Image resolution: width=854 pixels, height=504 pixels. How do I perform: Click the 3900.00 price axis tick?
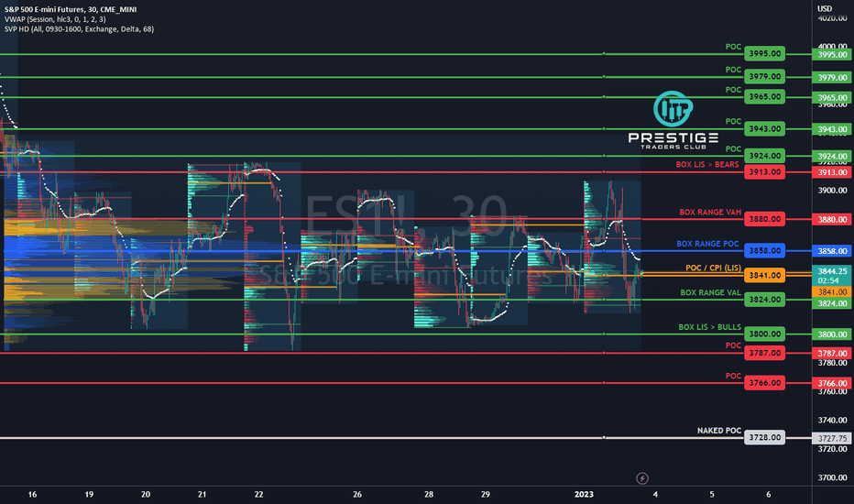[832, 191]
